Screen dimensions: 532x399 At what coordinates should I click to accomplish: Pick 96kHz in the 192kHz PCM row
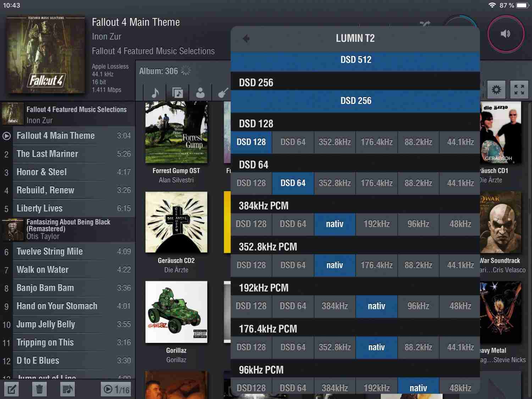click(419, 306)
